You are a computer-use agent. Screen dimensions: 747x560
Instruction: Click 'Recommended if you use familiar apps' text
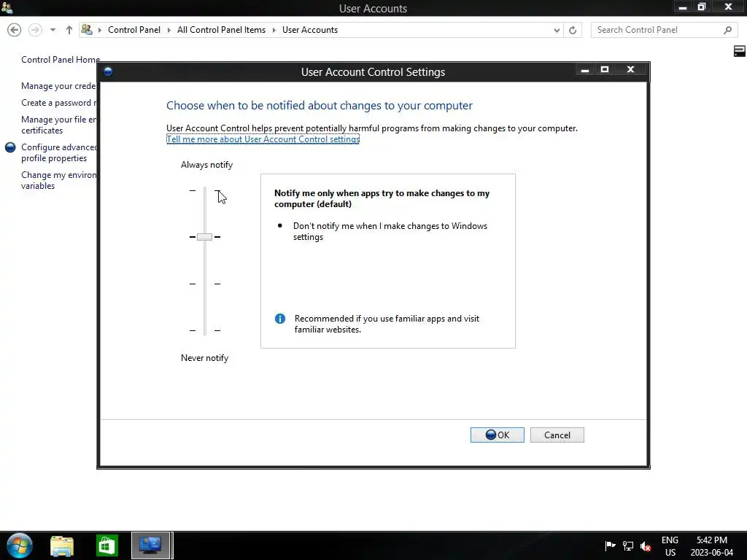(x=387, y=324)
